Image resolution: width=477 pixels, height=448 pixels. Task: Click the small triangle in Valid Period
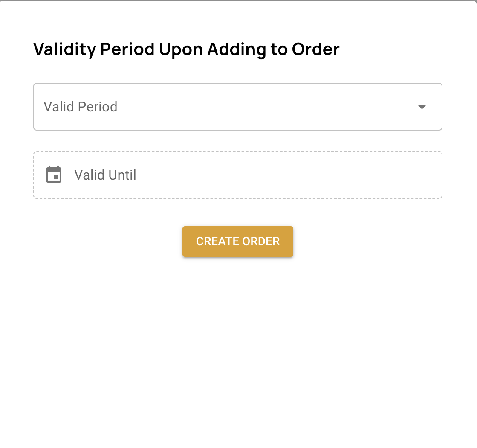coord(422,107)
